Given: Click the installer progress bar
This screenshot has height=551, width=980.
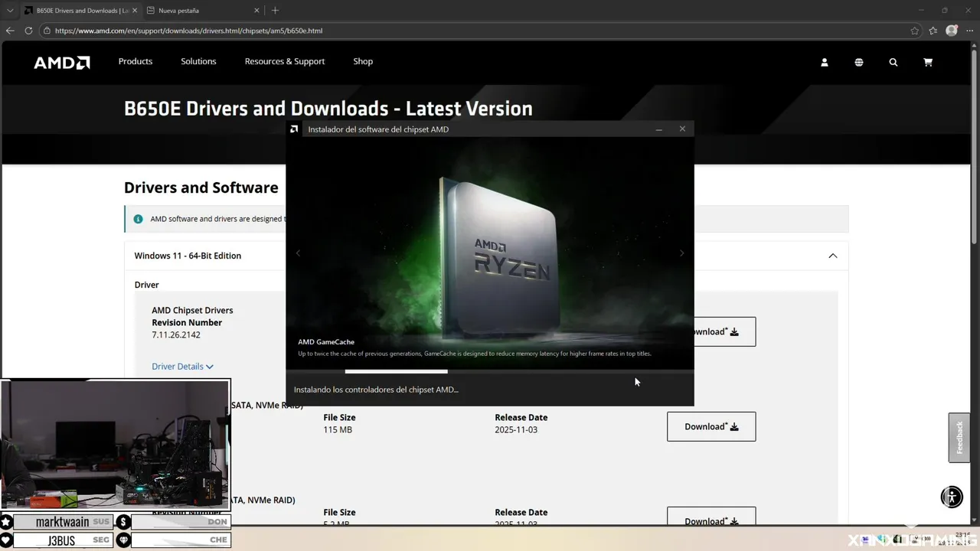Looking at the screenshot, I should (490, 372).
